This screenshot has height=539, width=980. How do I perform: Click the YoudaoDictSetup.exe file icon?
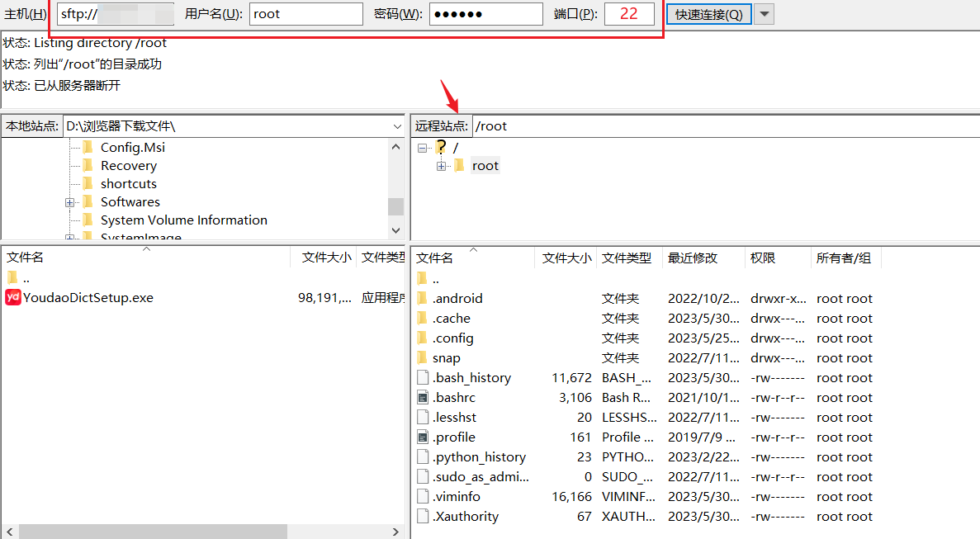click(x=13, y=297)
